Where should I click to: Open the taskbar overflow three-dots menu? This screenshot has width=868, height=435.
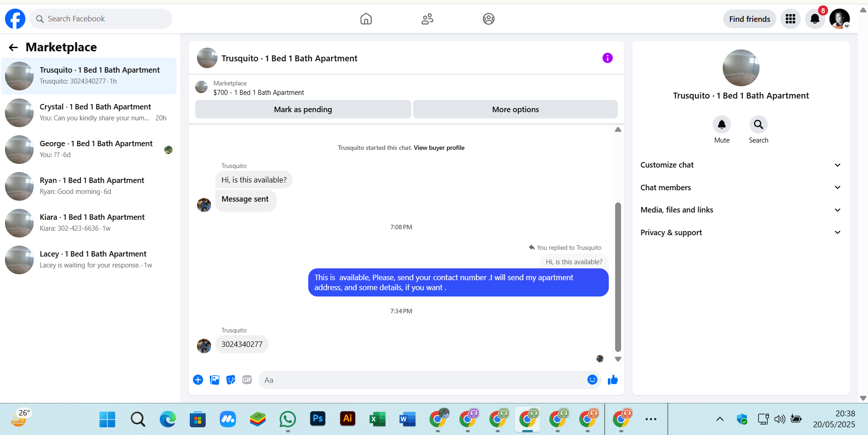pos(651,419)
